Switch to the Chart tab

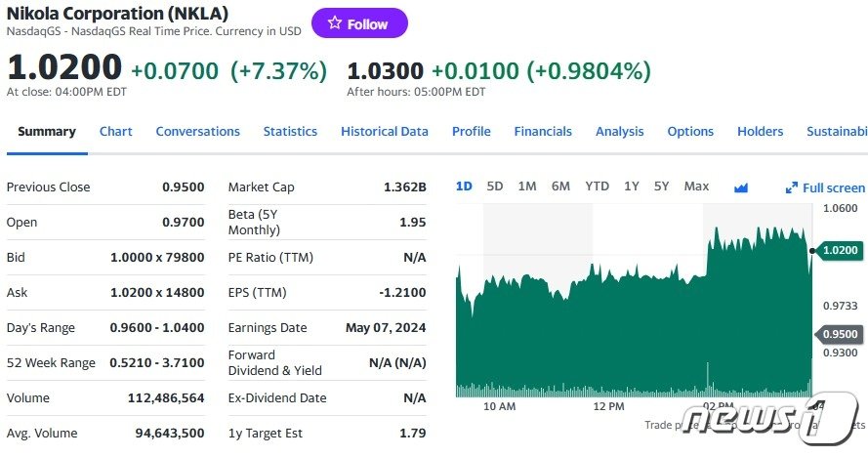115,131
